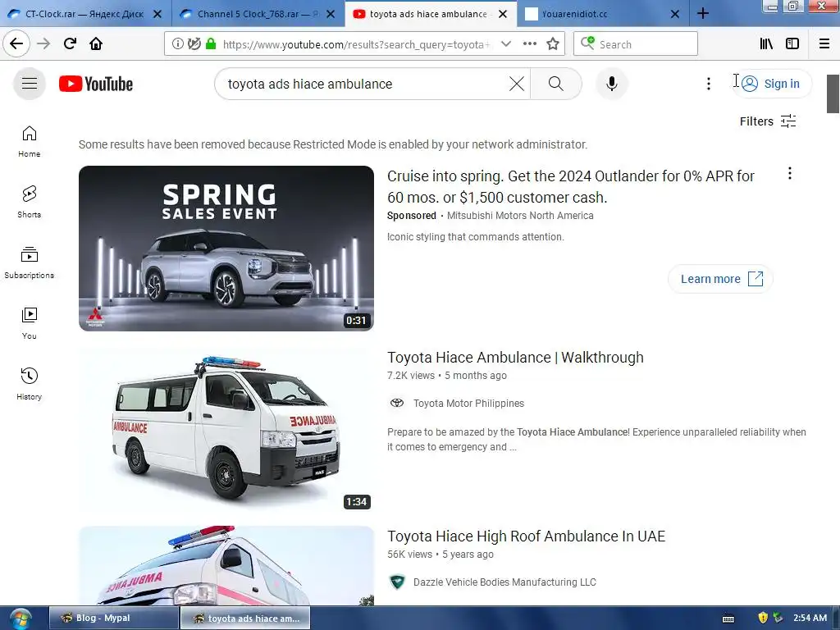840x630 pixels.
Task: Open Toyota Hiace Ambulance Walkthrough thumbnail
Action: (x=226, y=430)
